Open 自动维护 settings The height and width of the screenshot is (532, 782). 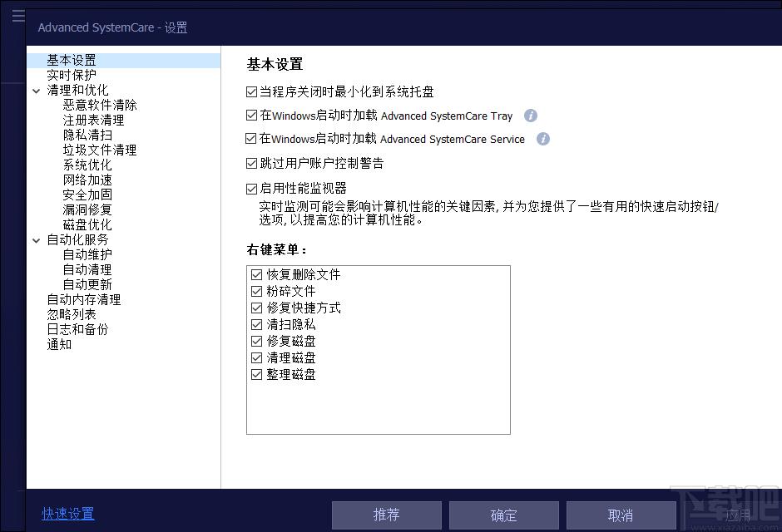click(x=87, y=254)
